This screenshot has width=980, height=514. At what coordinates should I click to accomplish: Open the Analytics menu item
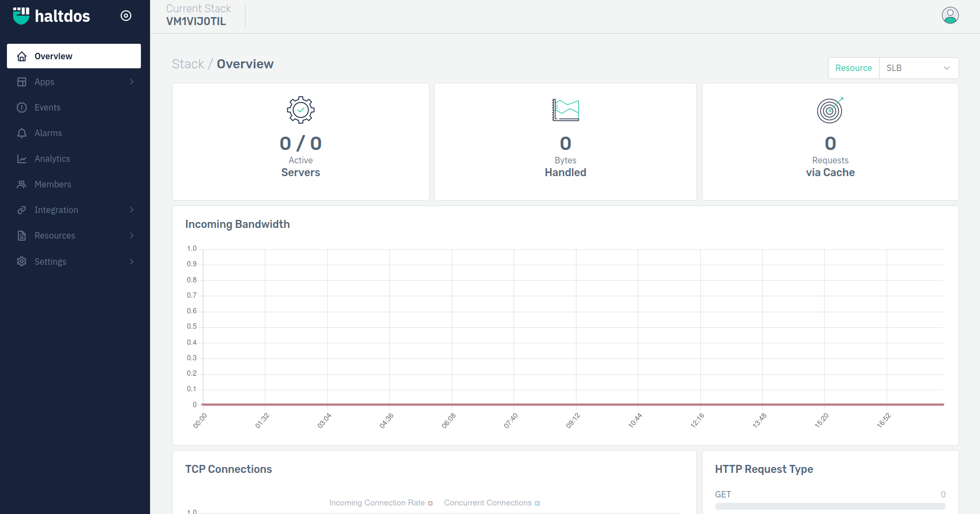(52, 159)
